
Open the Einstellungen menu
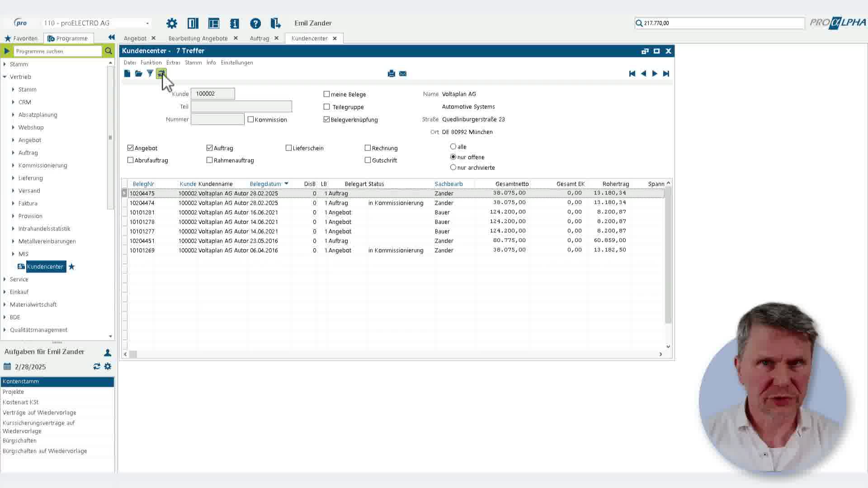click(x=237, y=62)
